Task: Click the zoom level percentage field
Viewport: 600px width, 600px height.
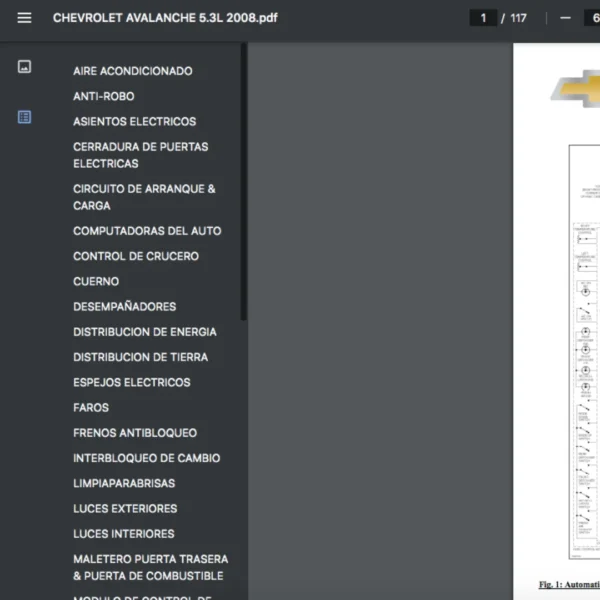Action: point(591,18)
